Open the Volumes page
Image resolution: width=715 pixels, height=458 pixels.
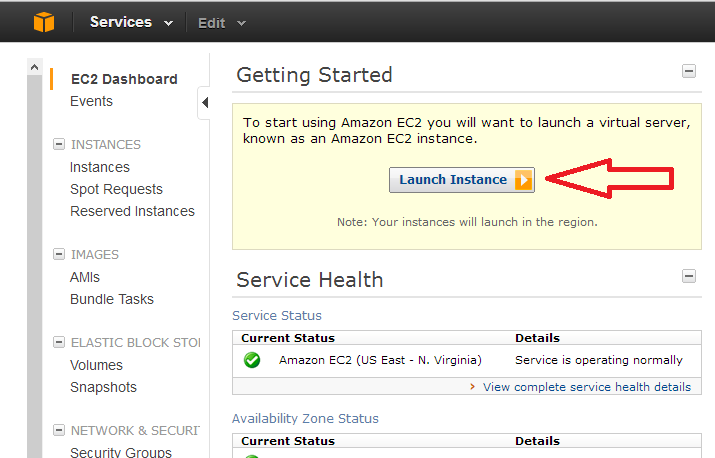[96, 365]
